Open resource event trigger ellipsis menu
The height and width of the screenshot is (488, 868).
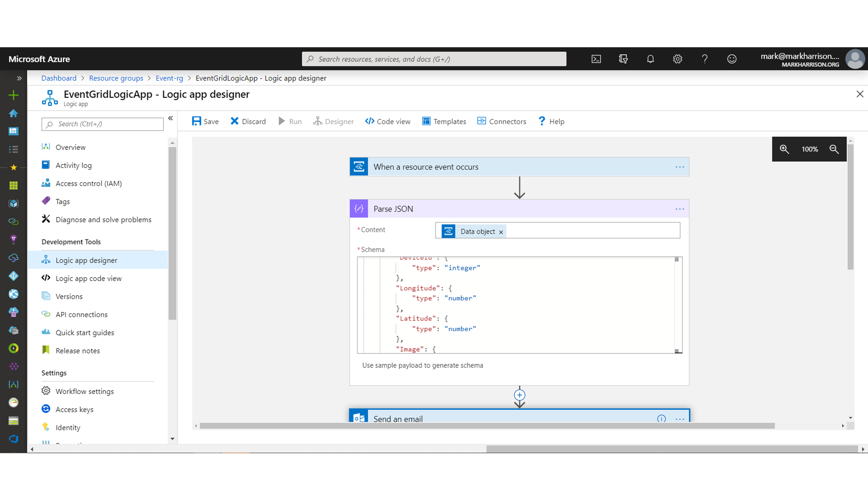tap(680, 167)
